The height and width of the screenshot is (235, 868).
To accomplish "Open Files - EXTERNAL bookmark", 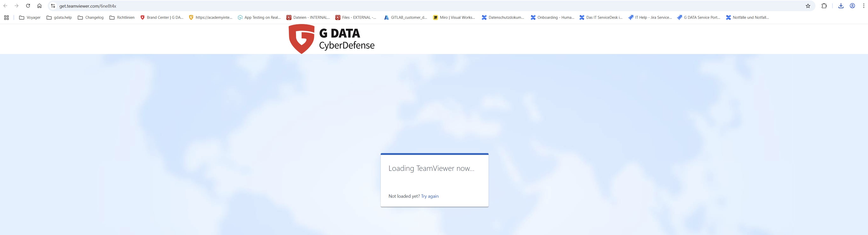I will (x=356, y=17).
